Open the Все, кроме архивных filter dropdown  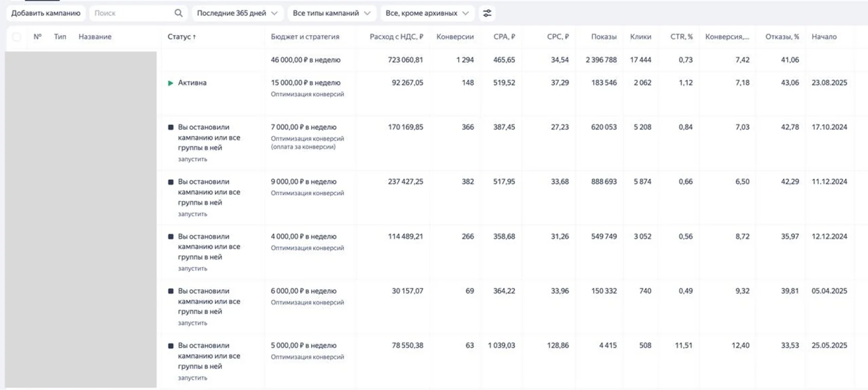pos(427,13)
